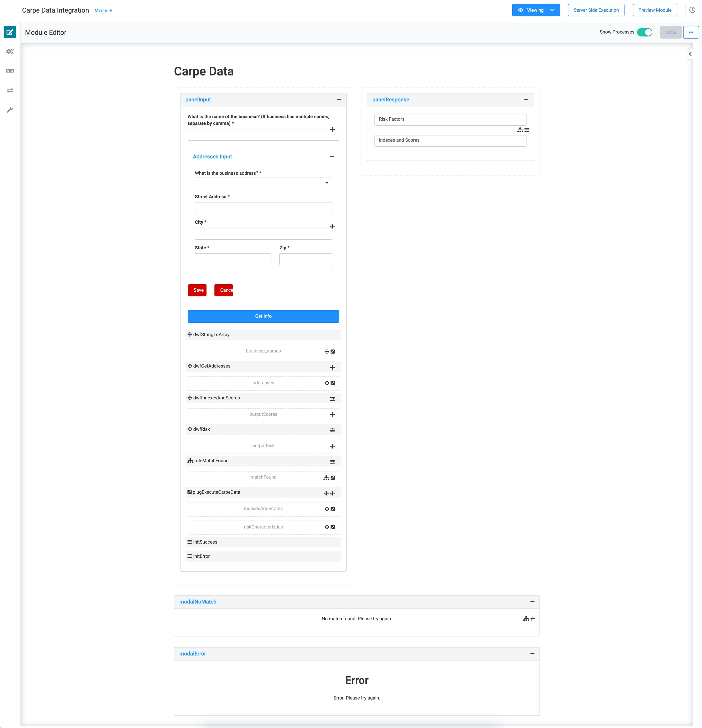Click the modalError title link
The height and width of the screenshot is (728, 702).
pyautogui.click(x=192, y=654)
